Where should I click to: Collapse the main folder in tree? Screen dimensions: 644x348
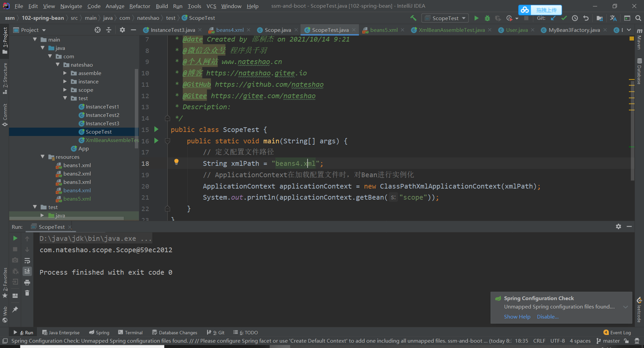tap(35, 39)
